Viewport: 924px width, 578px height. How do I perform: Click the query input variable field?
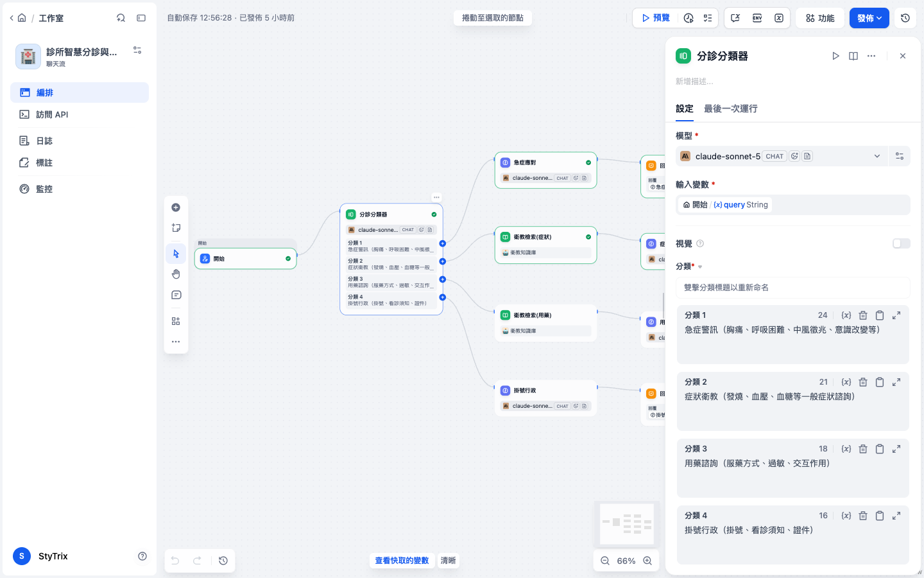[x=793, y=205]
